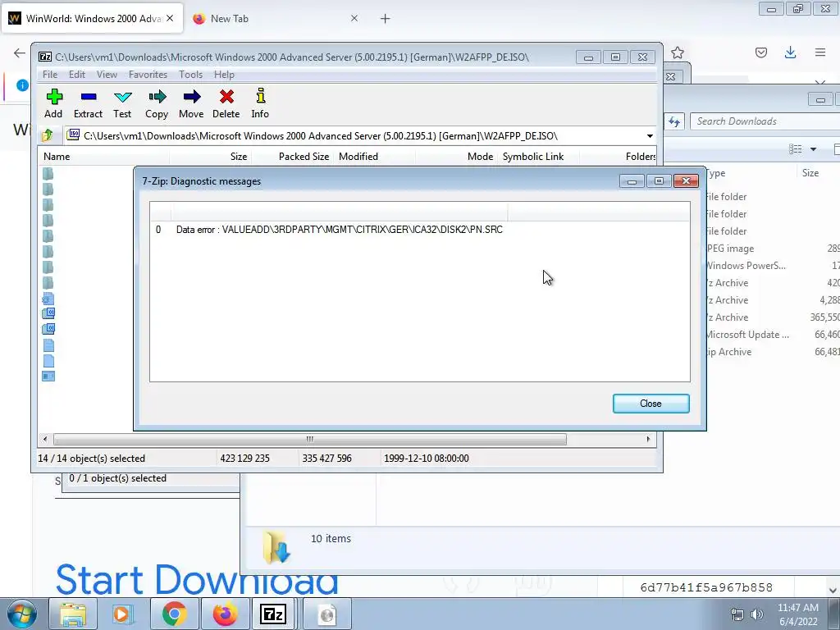840x630 pixels.
Task: Click the network tray icon
Action: (737, 614)
